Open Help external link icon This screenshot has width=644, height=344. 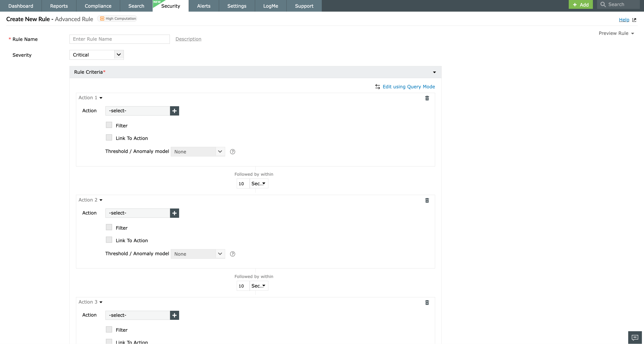click(634, 20)
